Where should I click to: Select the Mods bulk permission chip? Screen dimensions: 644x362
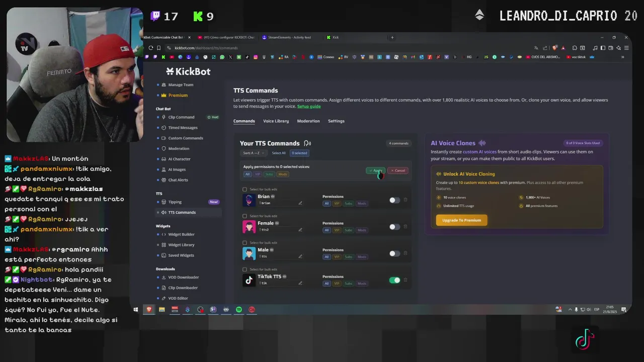point(283,174)
